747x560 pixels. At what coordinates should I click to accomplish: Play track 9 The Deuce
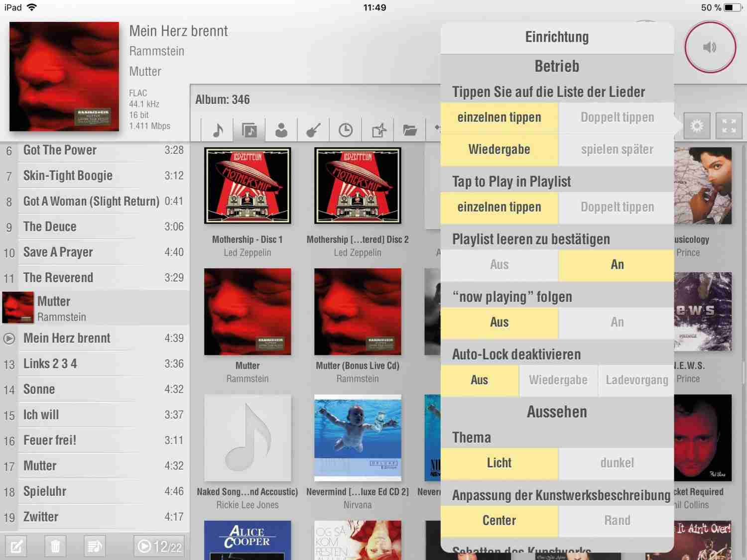tap(95, 227)
